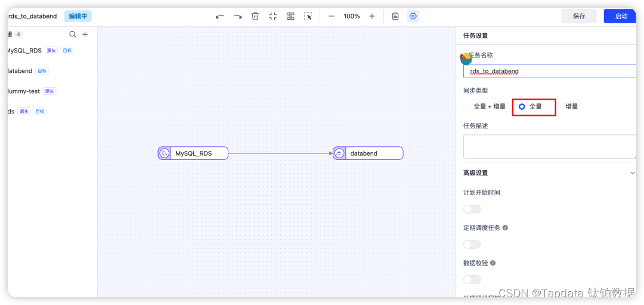644x305 pixels.
Task: Collapse the 高级设置 section
Action: (632, 173)
